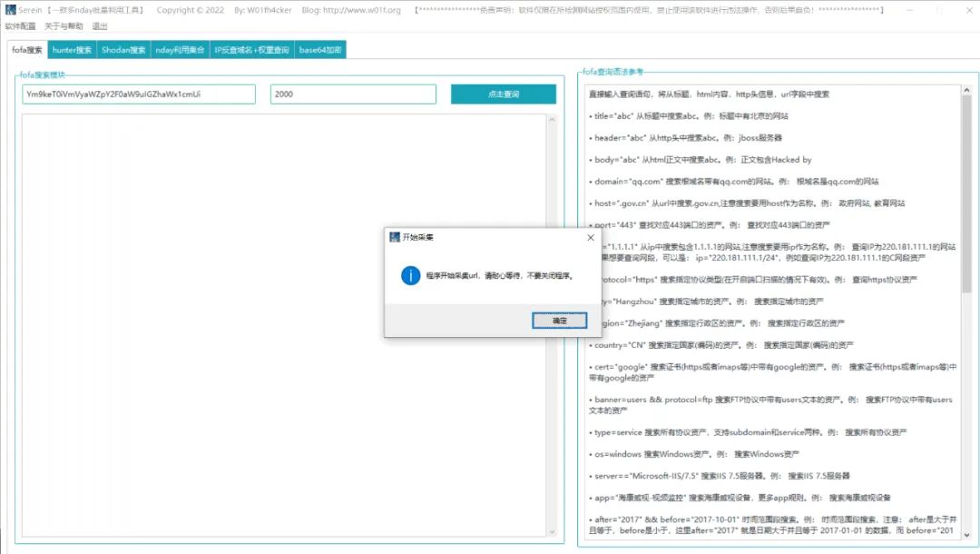Open the 关于与帮助 menu
Screen dimensions: 980x554
(64, 26)
